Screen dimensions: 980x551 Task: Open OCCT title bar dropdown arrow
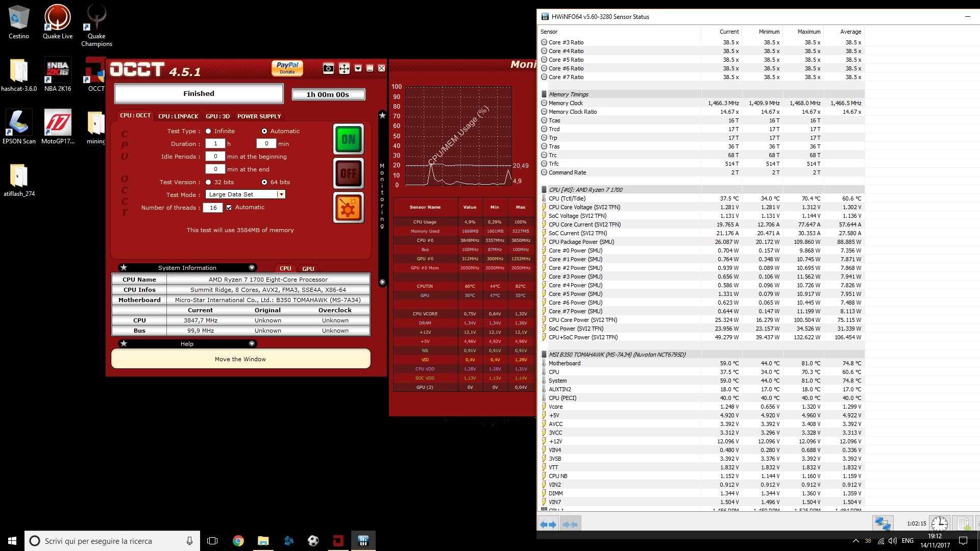click(x=358, y=68)
